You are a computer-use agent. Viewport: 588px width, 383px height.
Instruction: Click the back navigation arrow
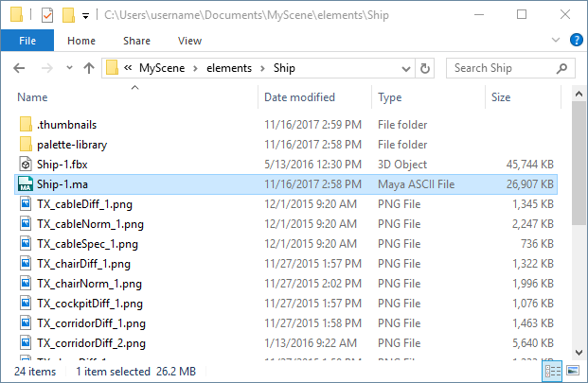[x=20, y=68]
